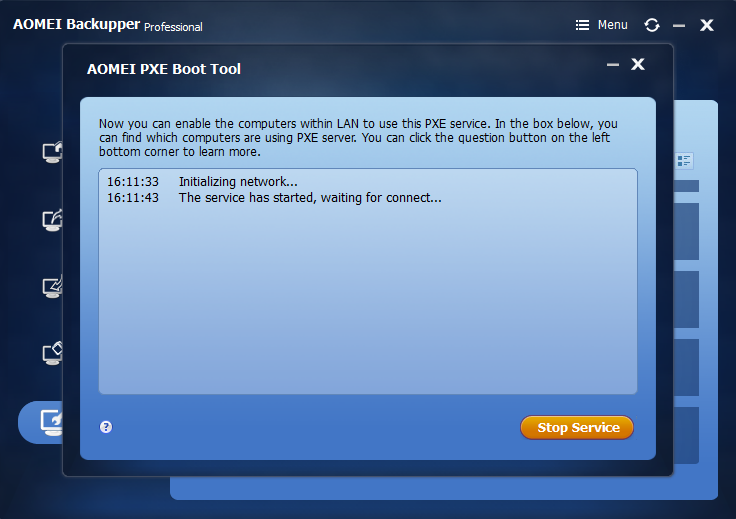
Task: Select the "service has started" log entry
Action: (274, 198)
